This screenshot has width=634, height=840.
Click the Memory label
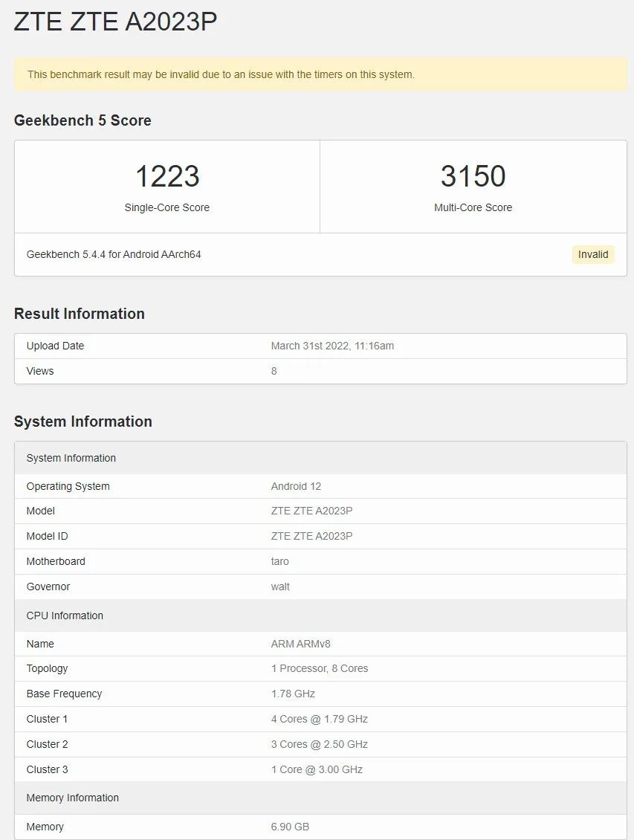(45, 827)
